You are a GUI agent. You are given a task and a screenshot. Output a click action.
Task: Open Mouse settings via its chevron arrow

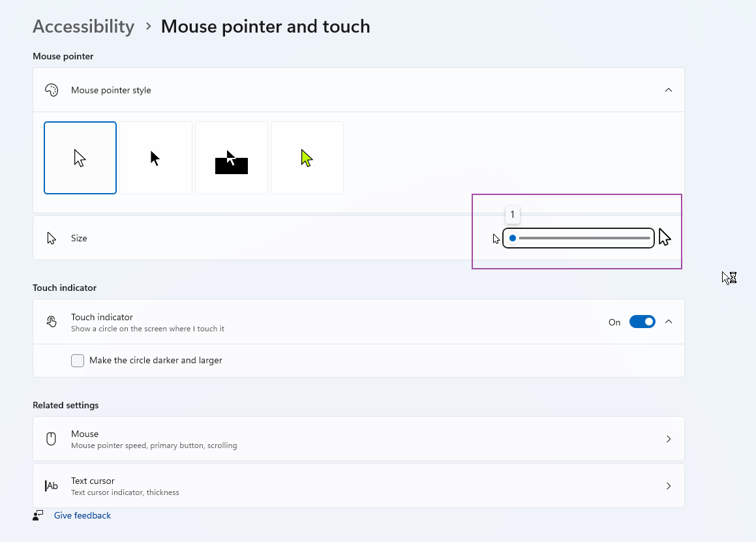click(x=668, y=439)
